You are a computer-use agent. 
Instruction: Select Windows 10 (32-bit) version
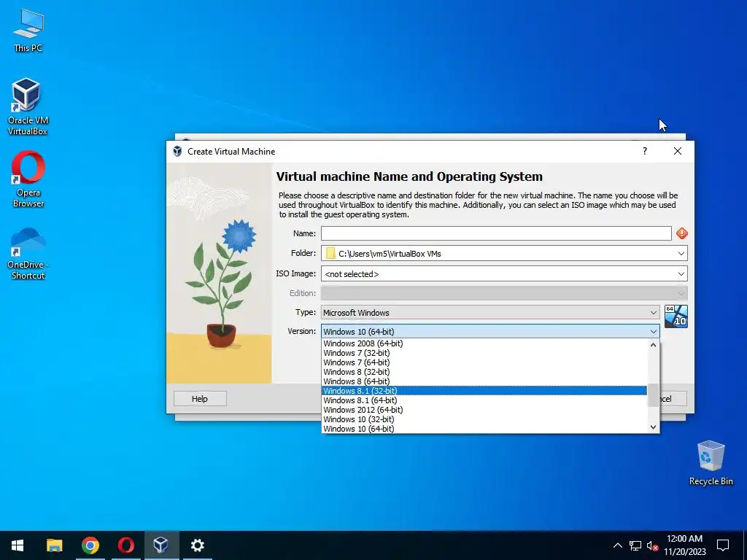484,419
